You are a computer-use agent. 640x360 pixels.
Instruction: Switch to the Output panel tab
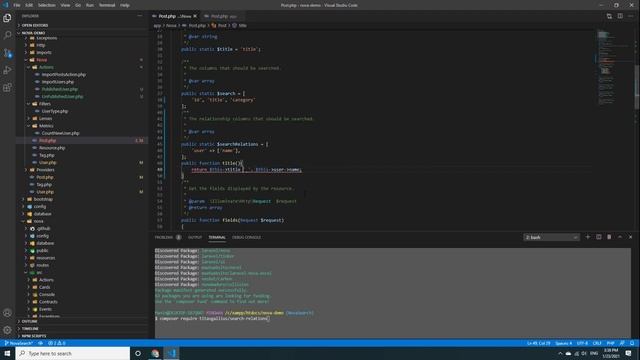tap(195, 237)
